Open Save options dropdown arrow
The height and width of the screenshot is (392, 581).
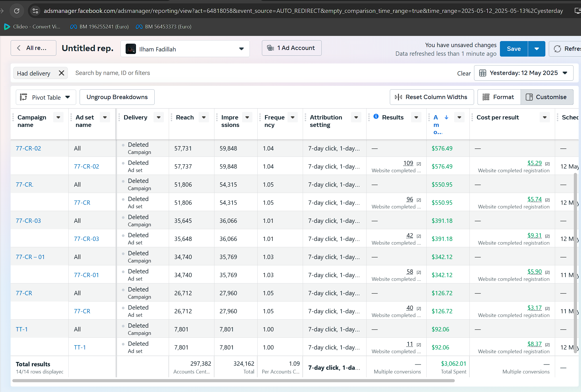536,49
